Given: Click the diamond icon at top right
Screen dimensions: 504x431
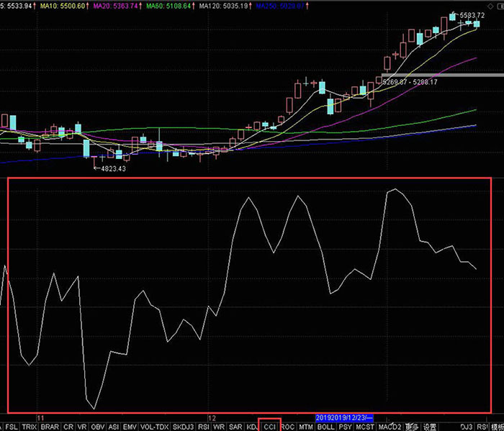Looking at the screenshot, I should click(x=490, y=6).
